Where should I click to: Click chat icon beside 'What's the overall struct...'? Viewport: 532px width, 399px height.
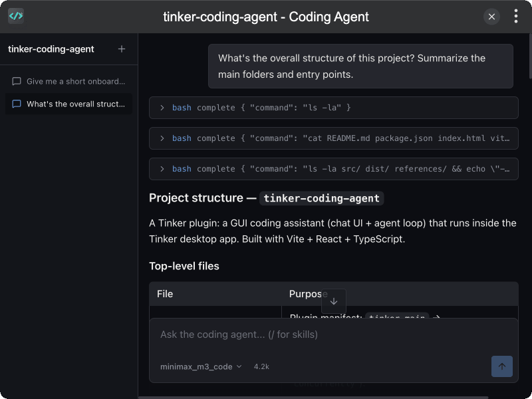pyautogui.click(x=16, y=104)
